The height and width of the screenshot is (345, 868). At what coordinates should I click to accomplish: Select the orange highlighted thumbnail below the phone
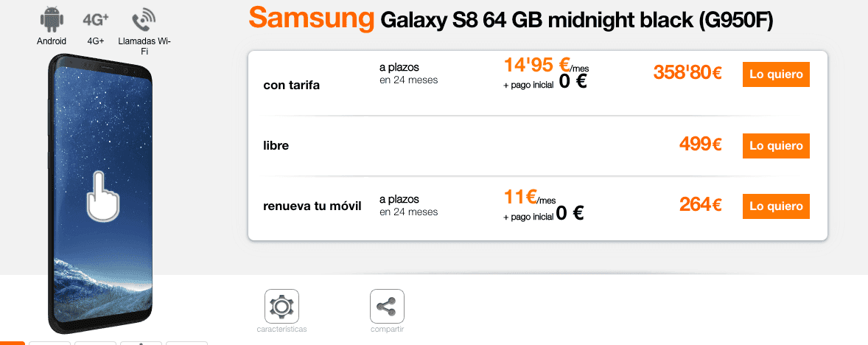(13, 343)
